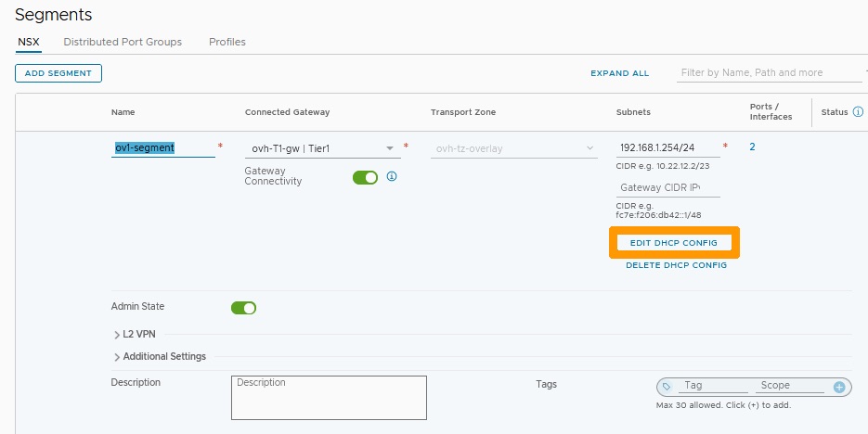Open the Profiles tab
This screenshot has height=434, width=868.
point(227,42)
